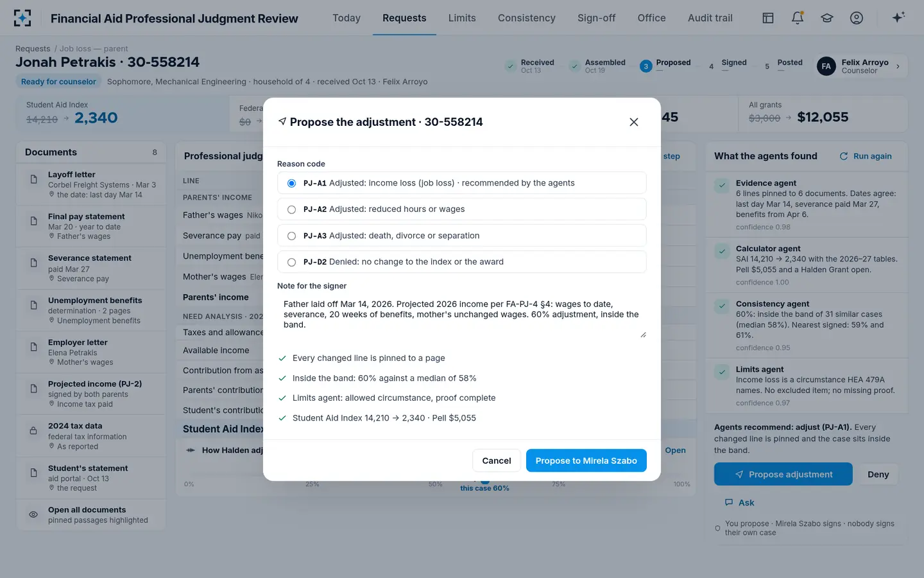Click the Deny button

878,475
